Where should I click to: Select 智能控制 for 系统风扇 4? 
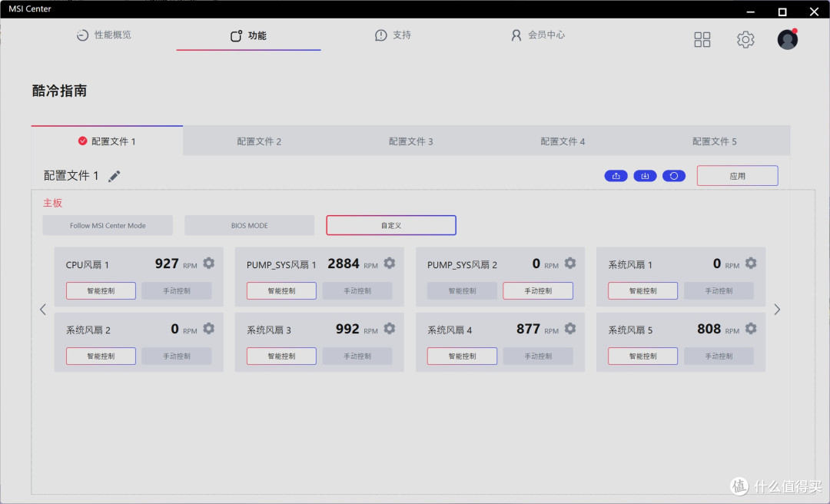coord(462,356)
